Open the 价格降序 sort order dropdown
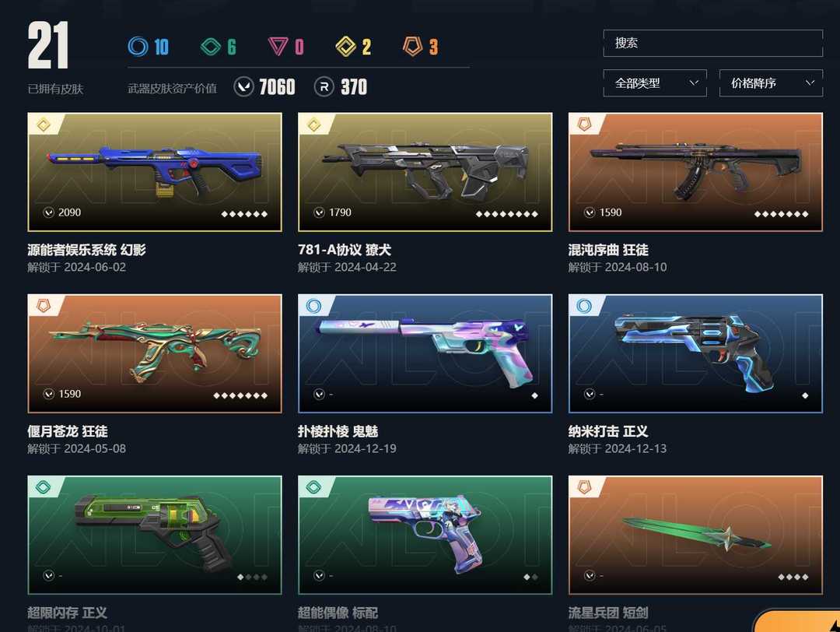The width and height of the screenshot is (840, 632). coord(771,83)
